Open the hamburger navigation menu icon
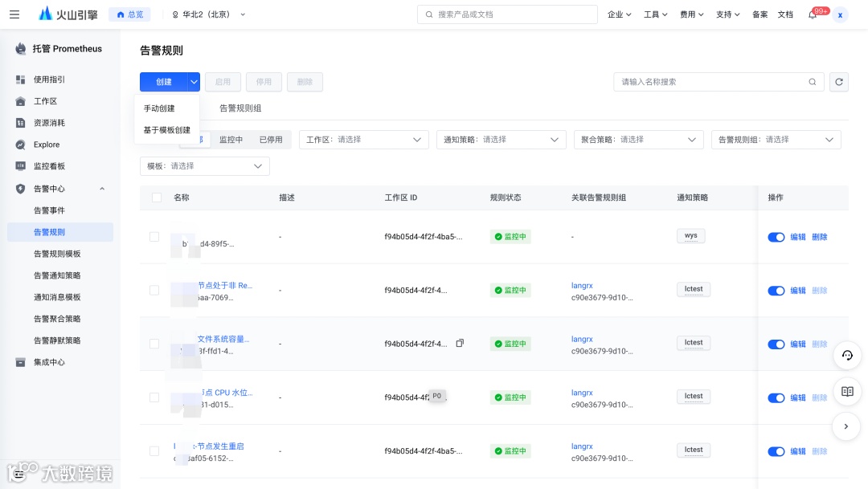The image size is (868, 489). pos(14,14)
